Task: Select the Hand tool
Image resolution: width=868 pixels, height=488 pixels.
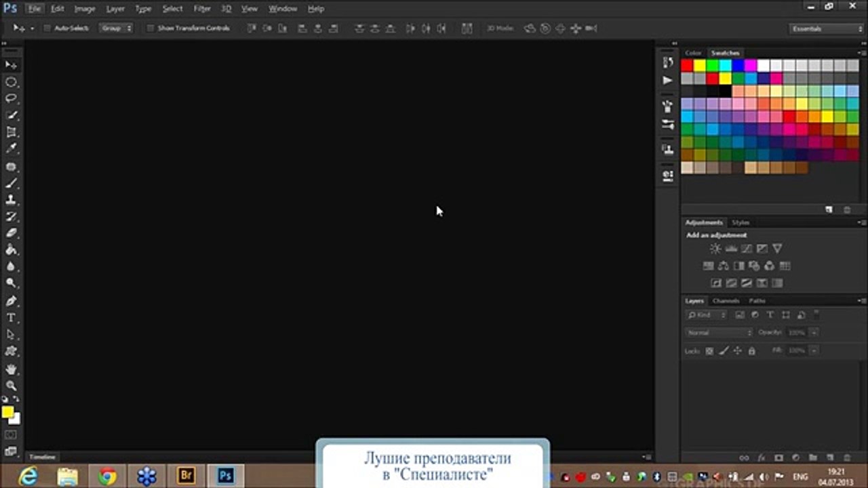Action: click(12, 369)
